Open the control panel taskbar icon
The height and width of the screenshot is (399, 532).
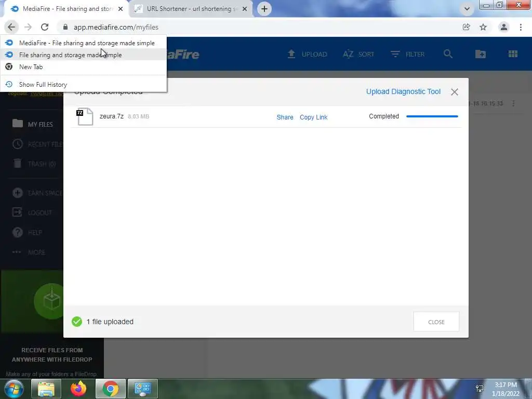(x=143, y=389)
